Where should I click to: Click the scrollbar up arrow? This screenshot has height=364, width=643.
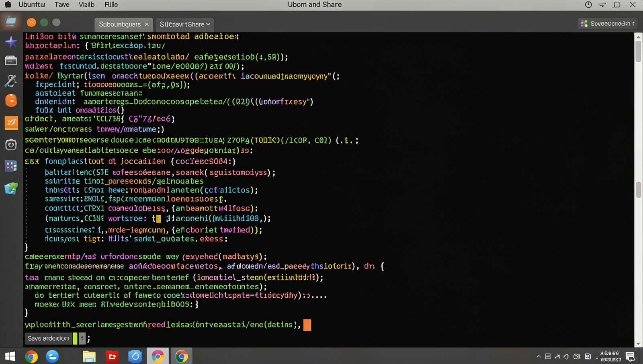pyautogui.click(x=638, y=37)
